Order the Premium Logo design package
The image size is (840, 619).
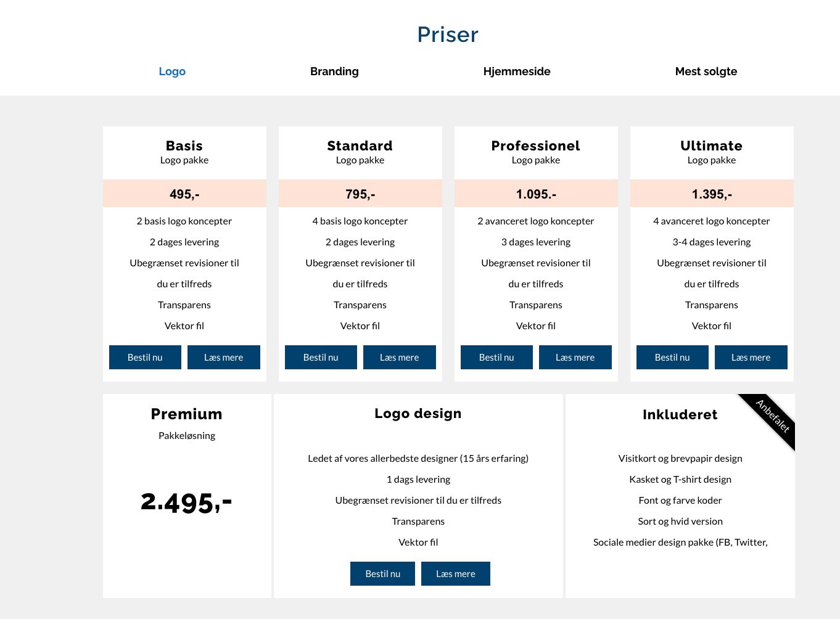coord(382,574)
